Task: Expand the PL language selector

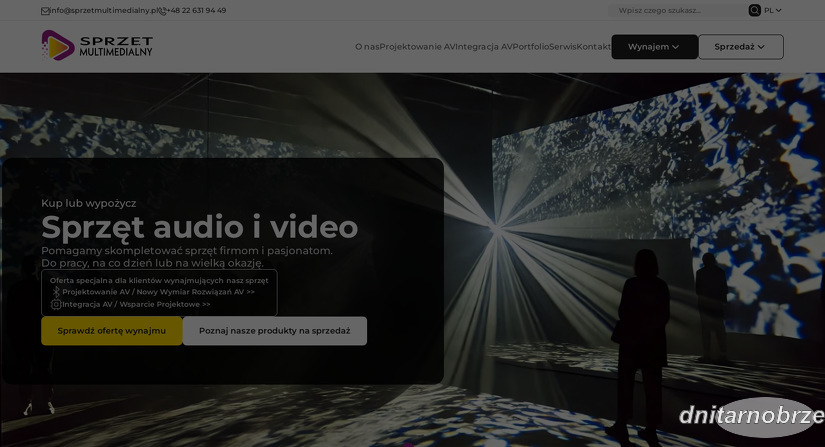Action: (x=772, y=10)
